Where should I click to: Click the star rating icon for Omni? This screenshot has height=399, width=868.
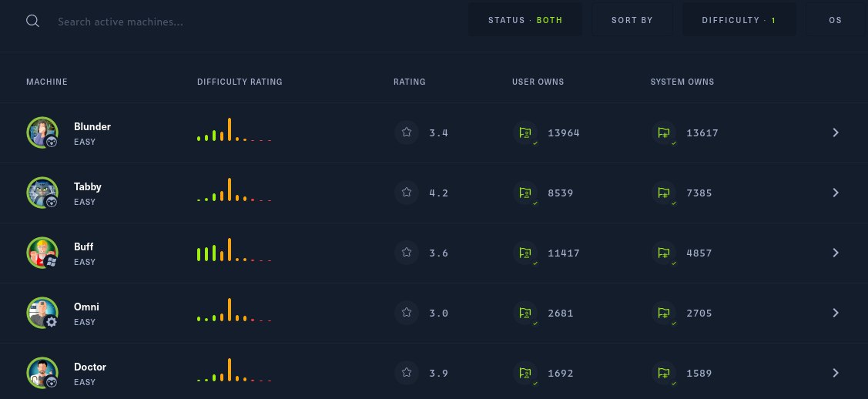407,313
